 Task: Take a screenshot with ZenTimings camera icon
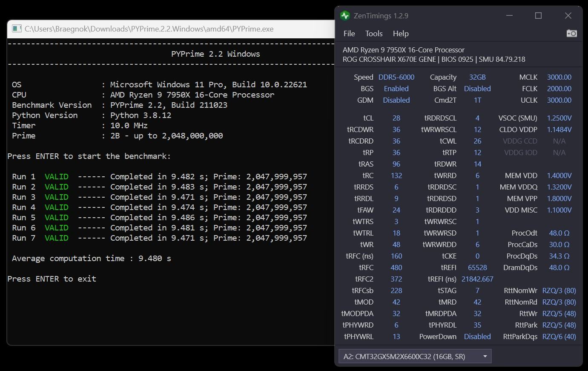point(571,33)
